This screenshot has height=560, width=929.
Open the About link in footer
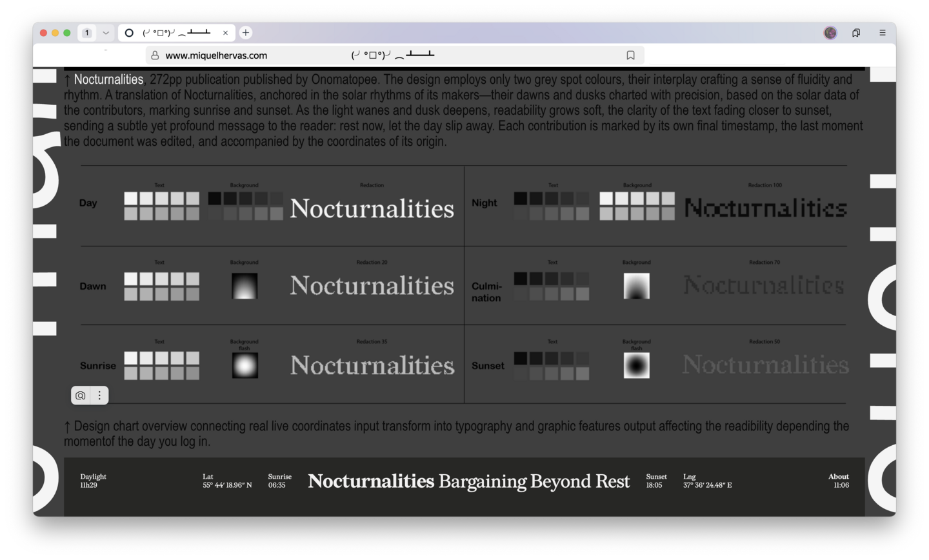click(x=838, y=477)
